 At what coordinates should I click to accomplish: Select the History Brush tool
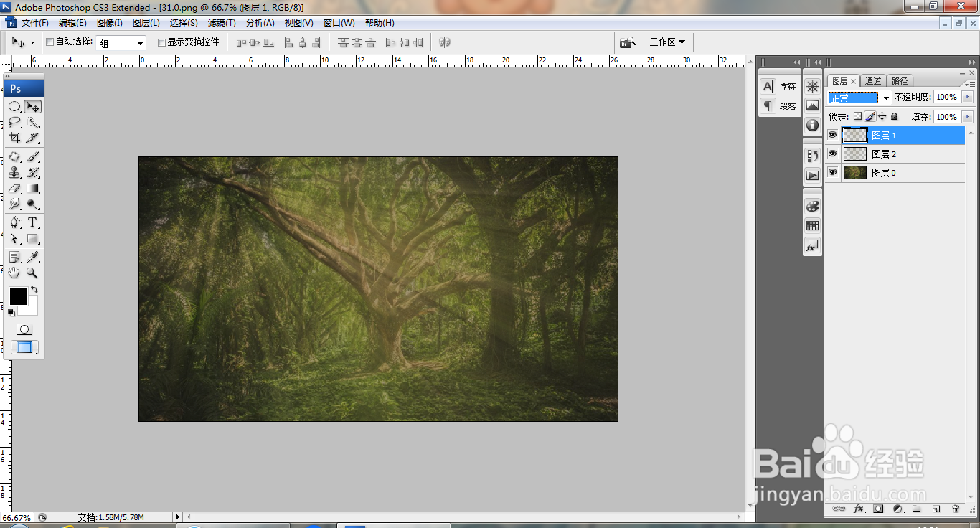pos(32,172)
